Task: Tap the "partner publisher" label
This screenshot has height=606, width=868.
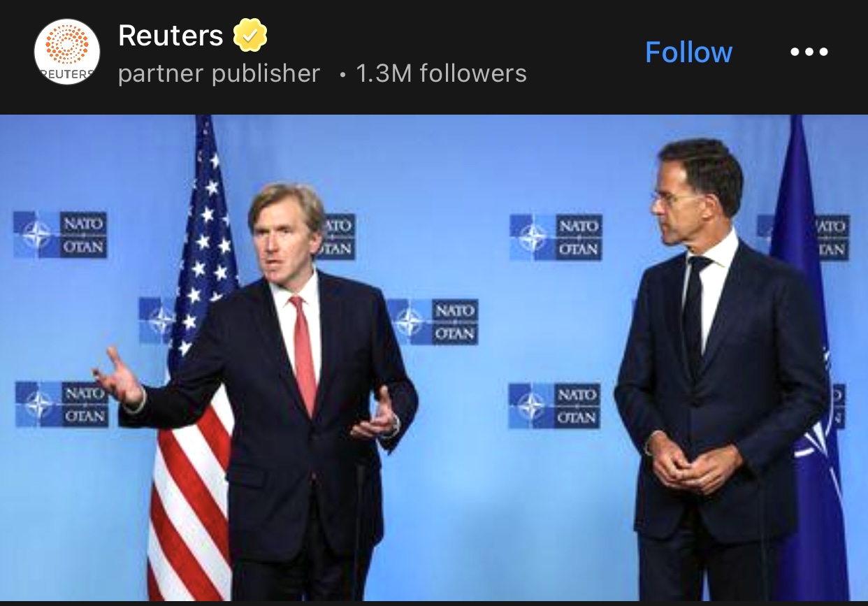Action: coord(219,73)
